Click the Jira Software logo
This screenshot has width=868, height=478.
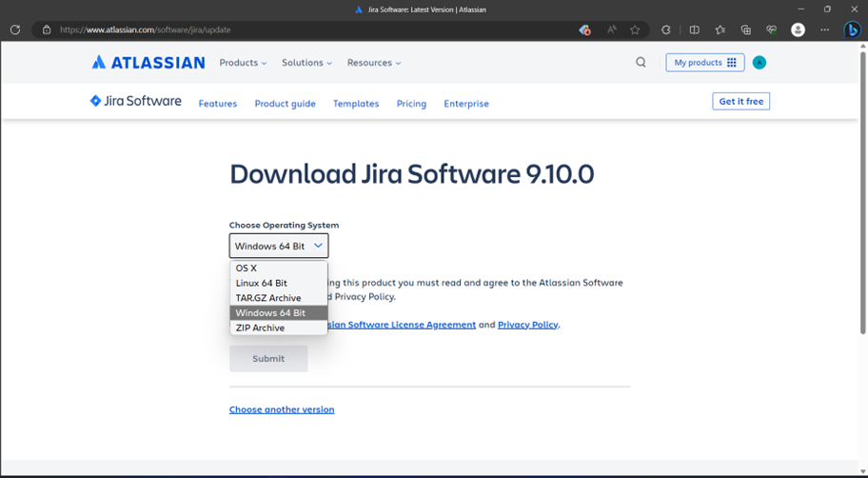(x=135, y=101)
